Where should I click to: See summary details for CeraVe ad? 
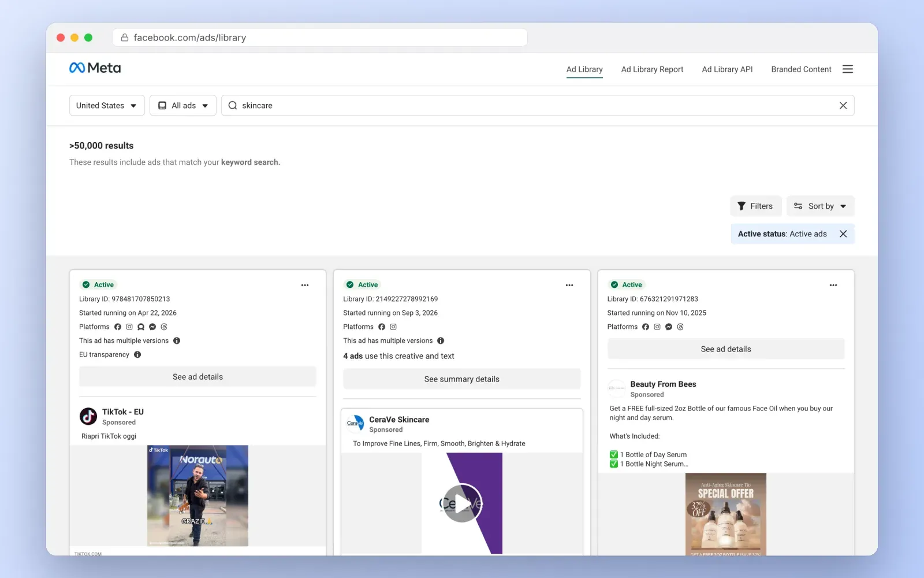pos(461,379)
